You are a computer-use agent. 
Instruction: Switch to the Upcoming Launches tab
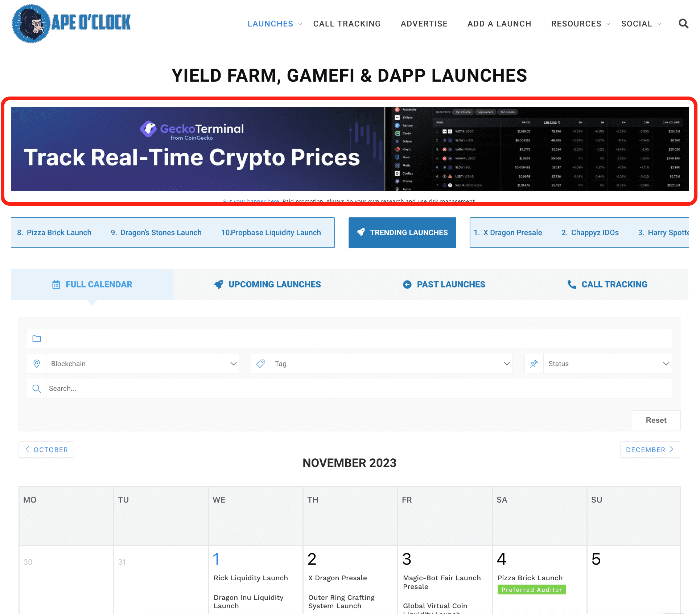(267, 284)
